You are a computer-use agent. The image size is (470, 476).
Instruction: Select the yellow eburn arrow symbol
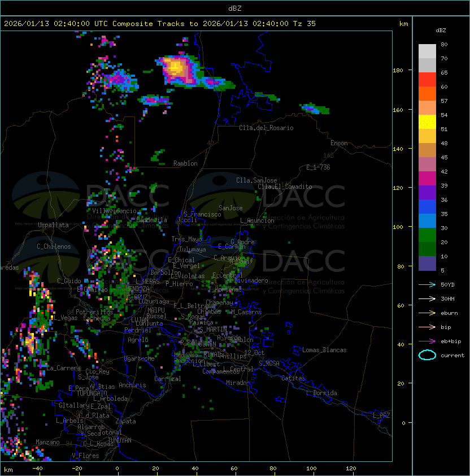427,313
